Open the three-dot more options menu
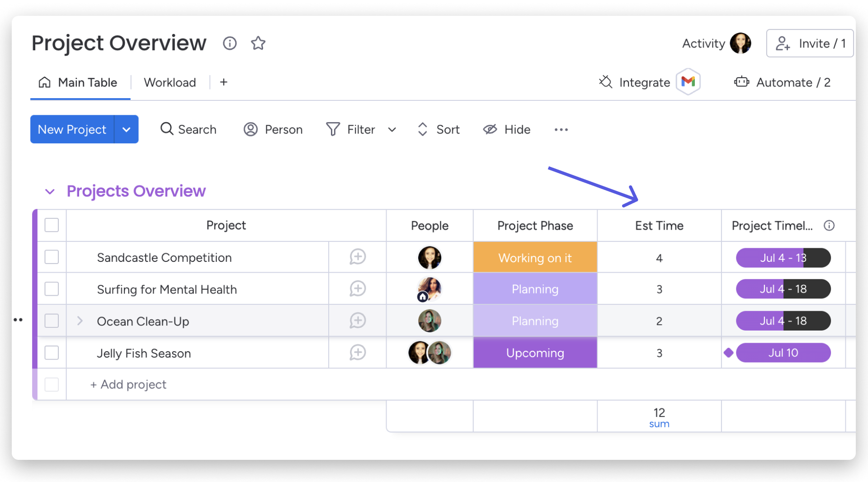 (561, 130)
